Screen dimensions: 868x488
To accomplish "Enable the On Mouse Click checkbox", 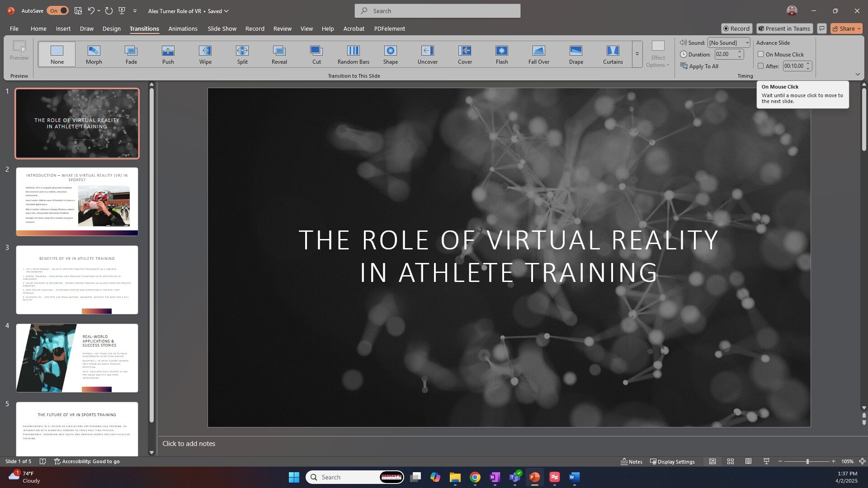I will click(x=761, y=54).
